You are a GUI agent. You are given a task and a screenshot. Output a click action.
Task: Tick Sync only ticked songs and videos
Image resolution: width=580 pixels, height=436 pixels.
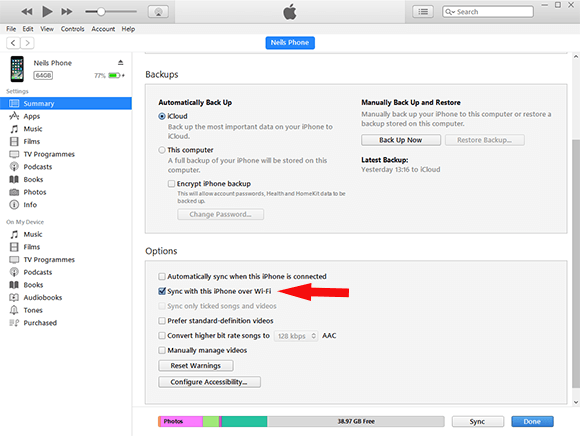pyautogui.click(x=162, y=306)
